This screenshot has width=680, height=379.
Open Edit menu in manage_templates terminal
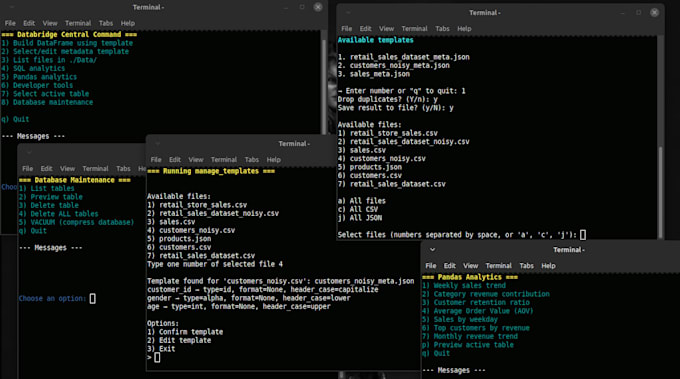click(x=175, y=160)
